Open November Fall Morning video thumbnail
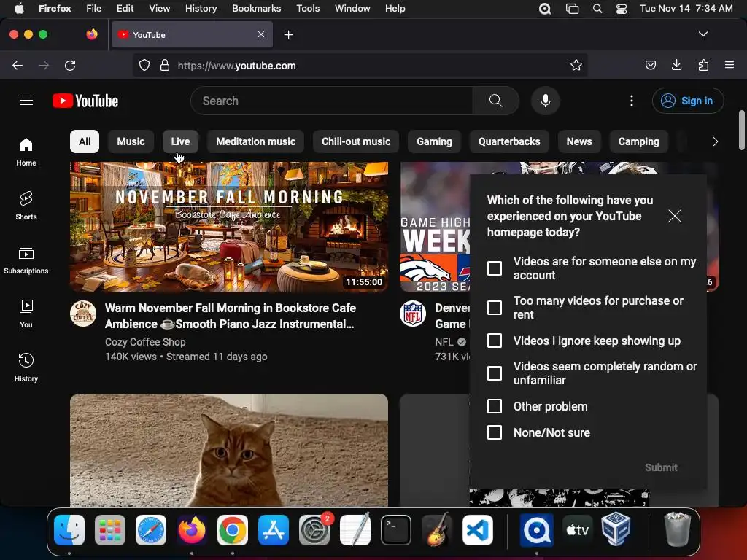Screen dimensions: 747x560 tap(229, 227)
